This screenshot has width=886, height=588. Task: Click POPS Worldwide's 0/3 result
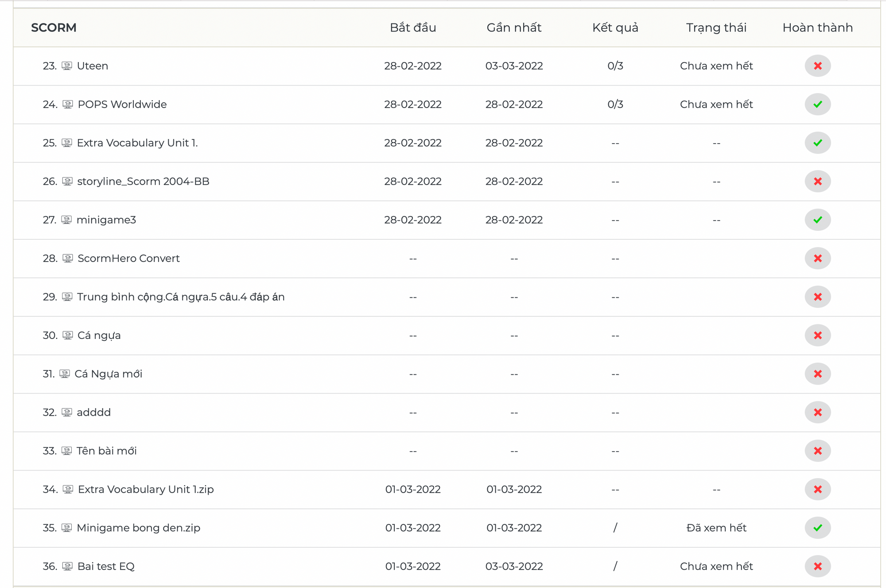tap(615, 105)
